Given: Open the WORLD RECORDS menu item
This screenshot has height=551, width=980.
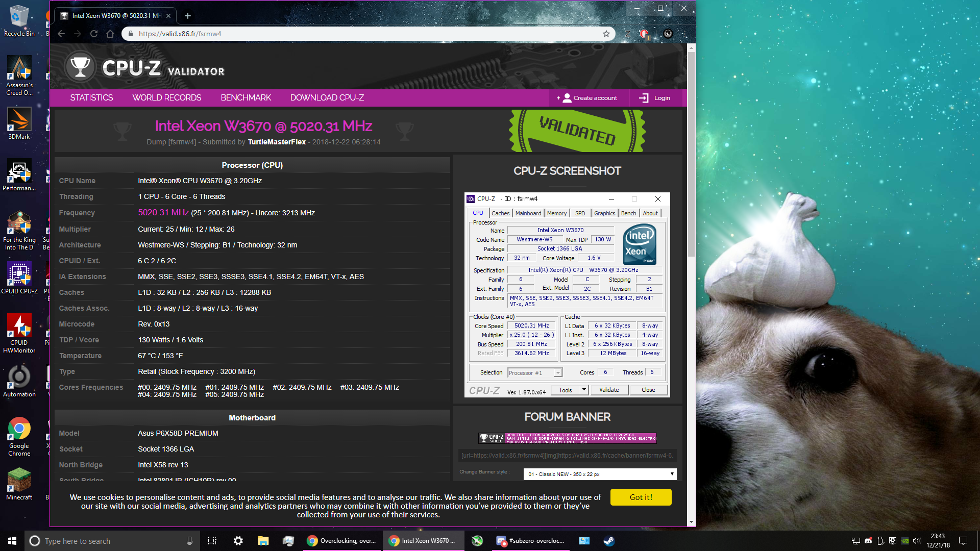Looking at the screenshot, I should pos(167,97).
